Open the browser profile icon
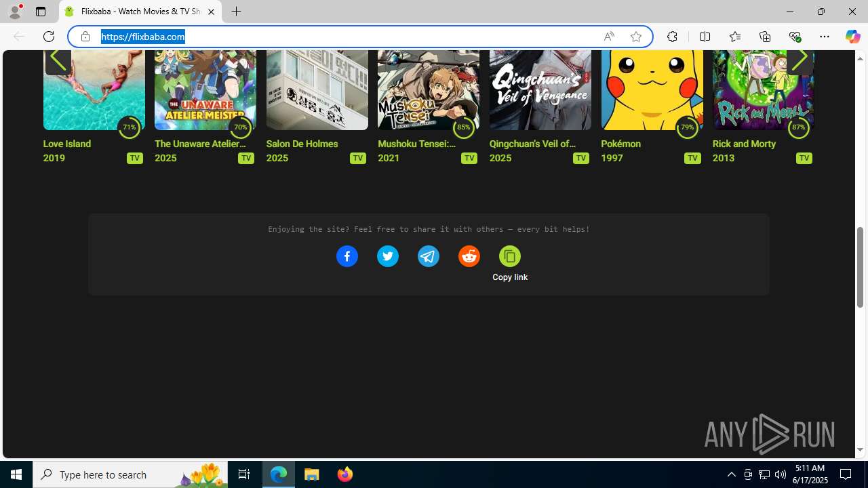This screenshot has width=868, height=488. tap(15, 12)
